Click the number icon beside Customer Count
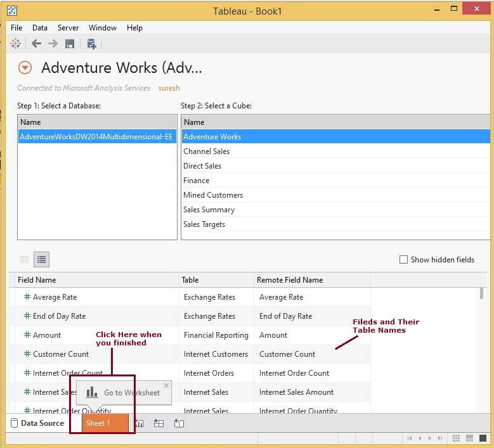494x448 pixels. [27, 354]
